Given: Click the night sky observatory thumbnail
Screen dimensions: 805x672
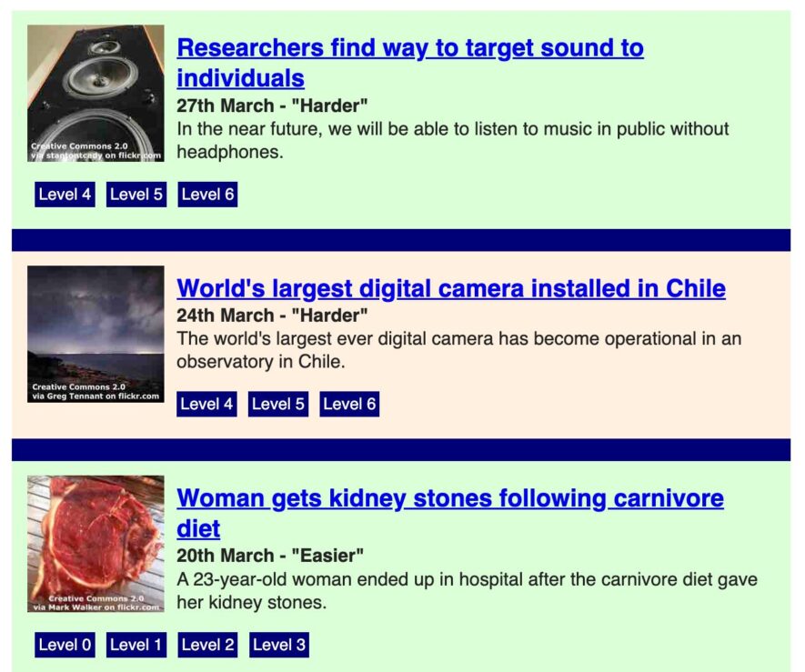Looking at the screenshot, I should pyautogui.click(x=96, y=334).
